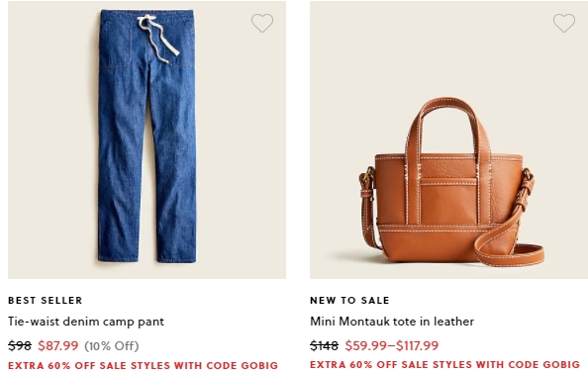The image size is (588, 372).
Task: Open Mini Montauk tote in leather link
Action: tap(392, 322)
